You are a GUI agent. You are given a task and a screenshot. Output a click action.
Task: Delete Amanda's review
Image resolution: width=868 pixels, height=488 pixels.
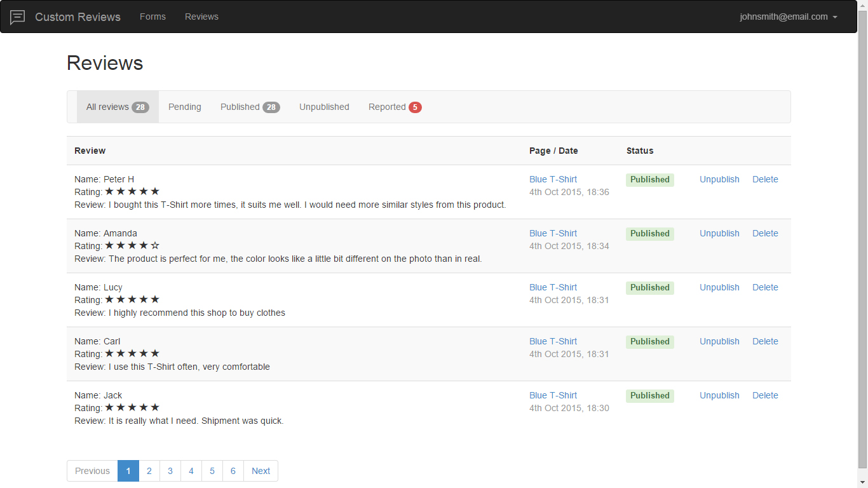765,234
